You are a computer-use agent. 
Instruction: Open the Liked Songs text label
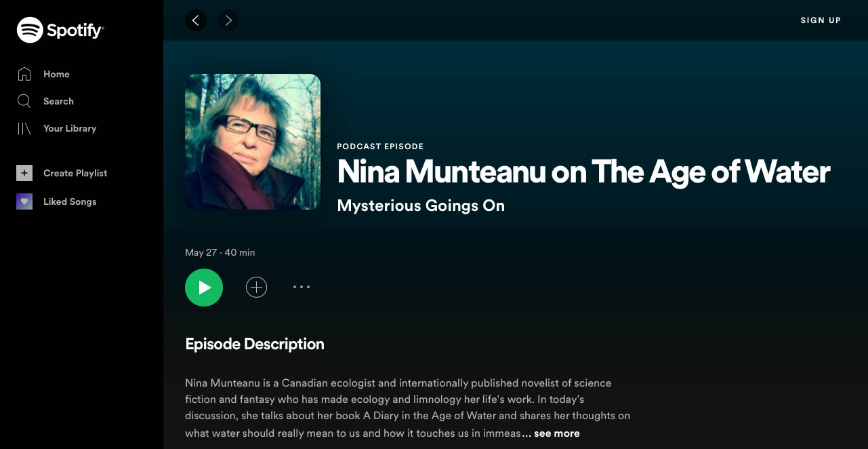coord(70,201)
